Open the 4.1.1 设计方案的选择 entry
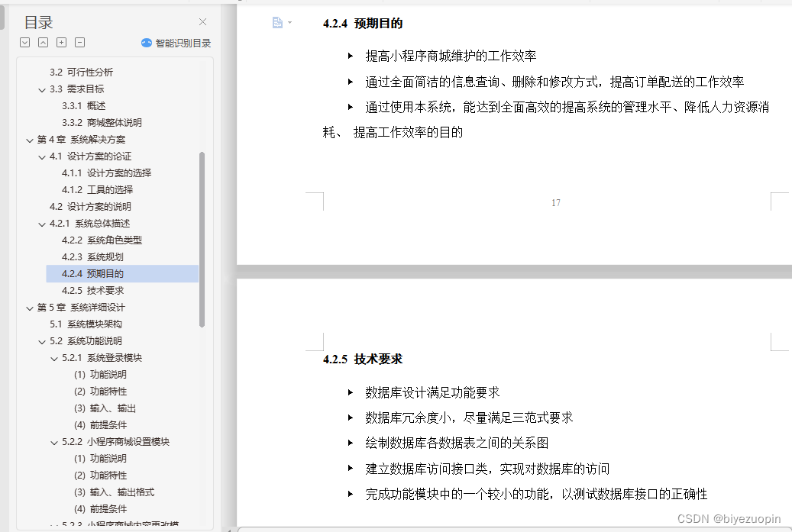Screen dimensions: 792x532 [x=107, y=172]
